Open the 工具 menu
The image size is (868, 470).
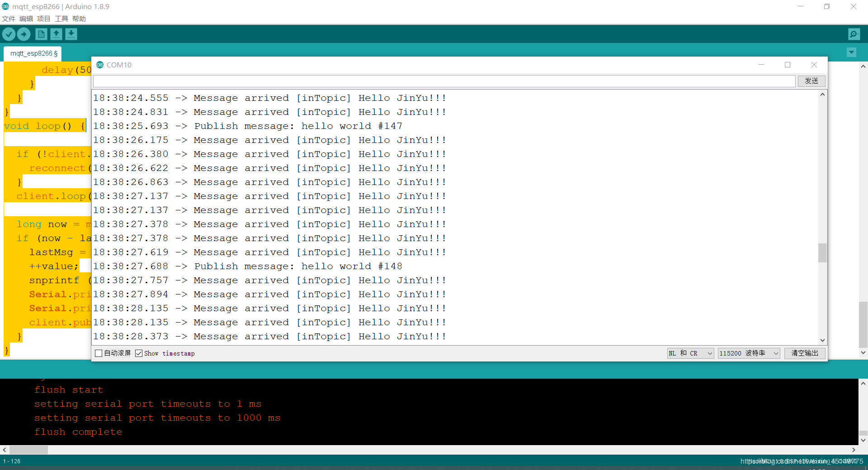tap(61, 19)
